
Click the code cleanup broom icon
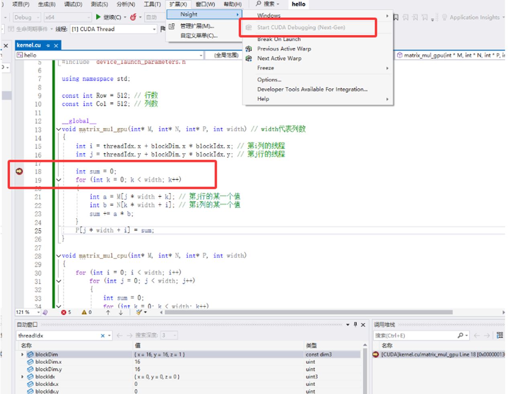click(139, 312)
